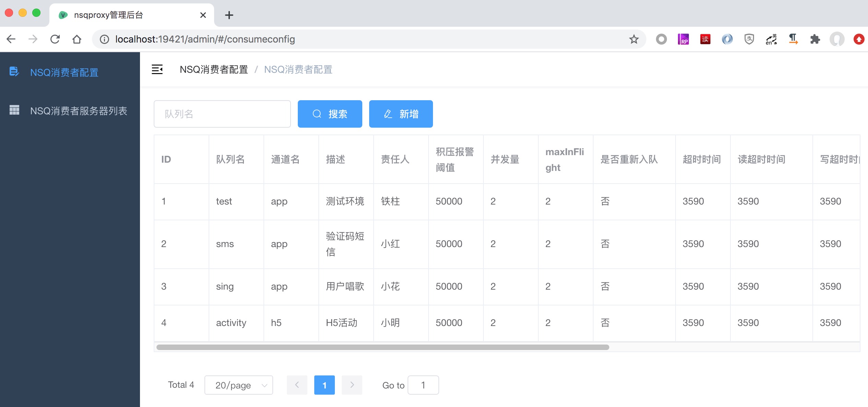
Task: Click the red 读 extension icon
Action: click(x=705, y=39)
